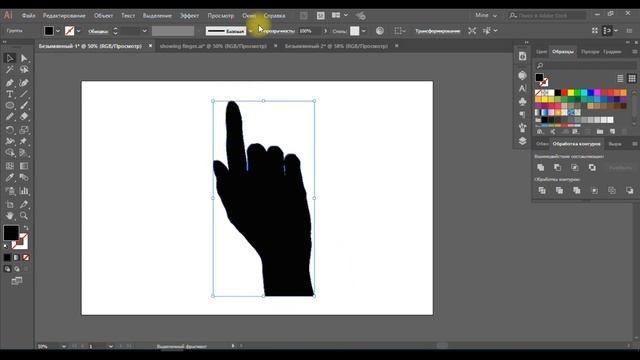Select the Curvature tool
This screenshot has height=360, width=640.
(x=24, y=83)
